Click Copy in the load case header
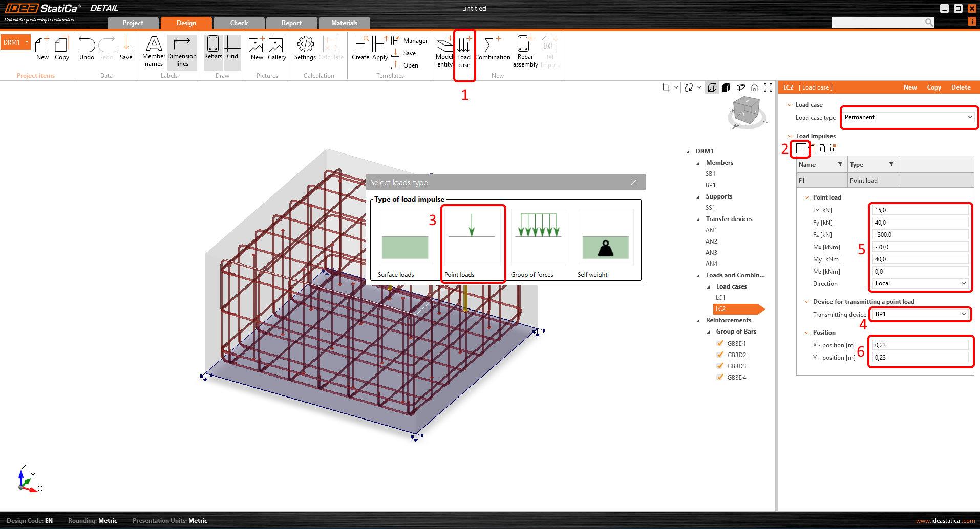980x529 pixels. pyautogui.click(x=933, y=87)
